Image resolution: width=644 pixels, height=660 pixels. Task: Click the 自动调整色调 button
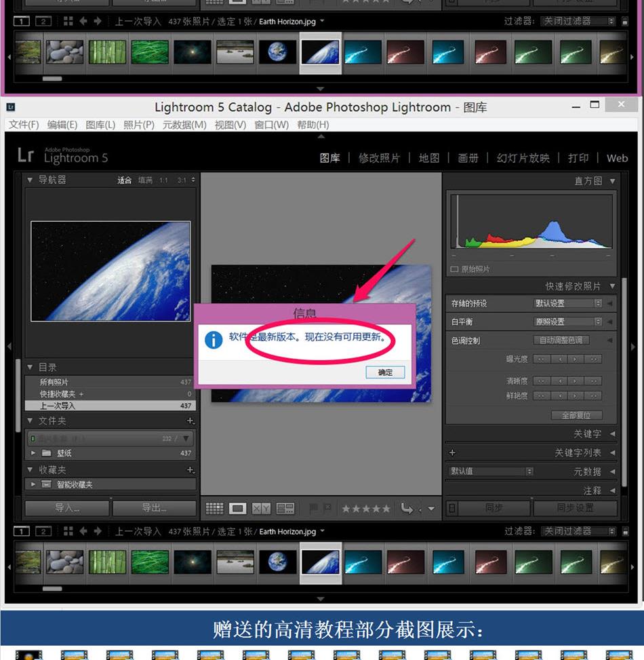(561, 340)
